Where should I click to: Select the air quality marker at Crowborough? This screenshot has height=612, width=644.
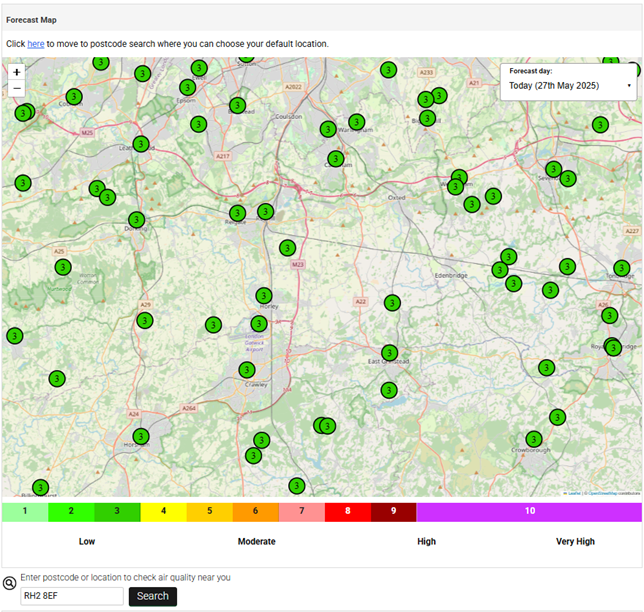tap(534, 439)
